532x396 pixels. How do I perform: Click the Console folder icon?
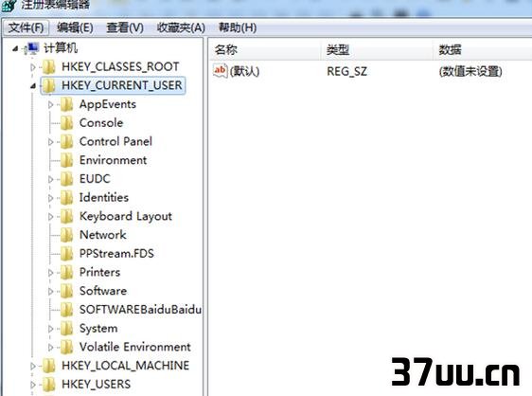(x=67, y=123)
